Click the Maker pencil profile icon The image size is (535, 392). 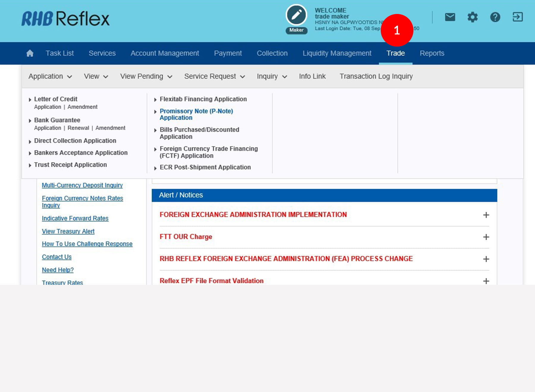tap(296, 15)
